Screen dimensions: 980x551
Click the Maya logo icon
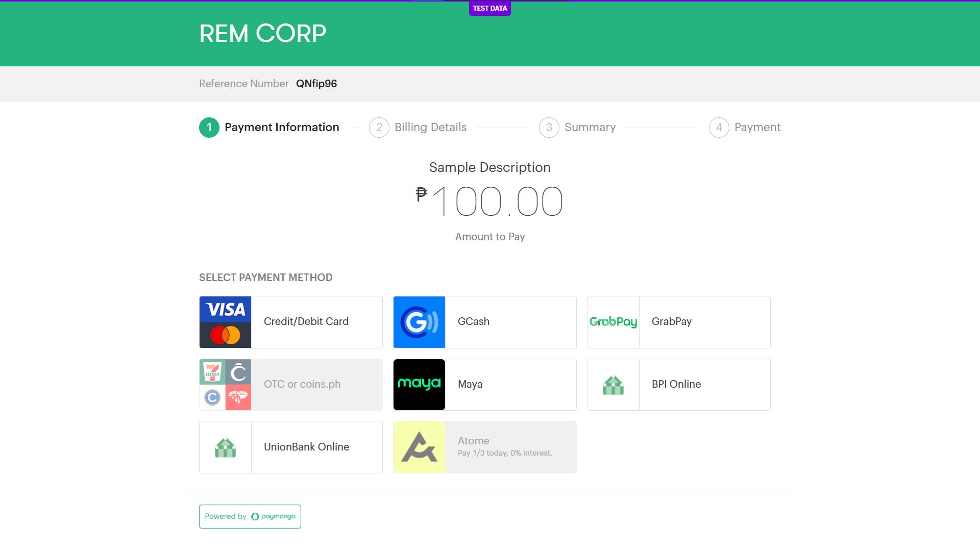coord(419,384)
